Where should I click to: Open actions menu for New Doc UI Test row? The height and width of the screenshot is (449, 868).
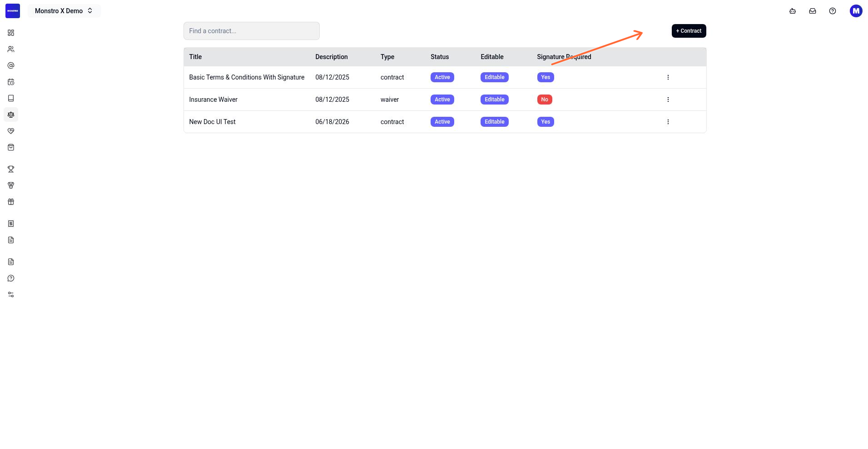click(x=668, y=122)
